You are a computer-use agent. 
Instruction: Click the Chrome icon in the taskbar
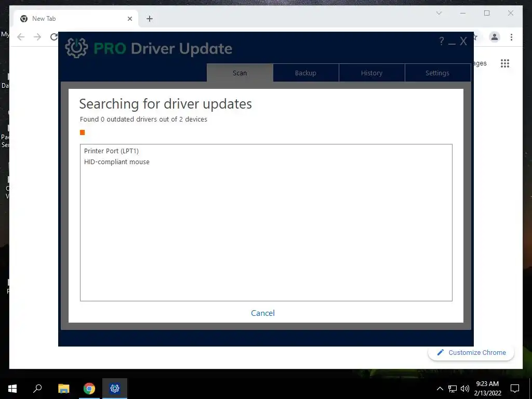(89, 389)
